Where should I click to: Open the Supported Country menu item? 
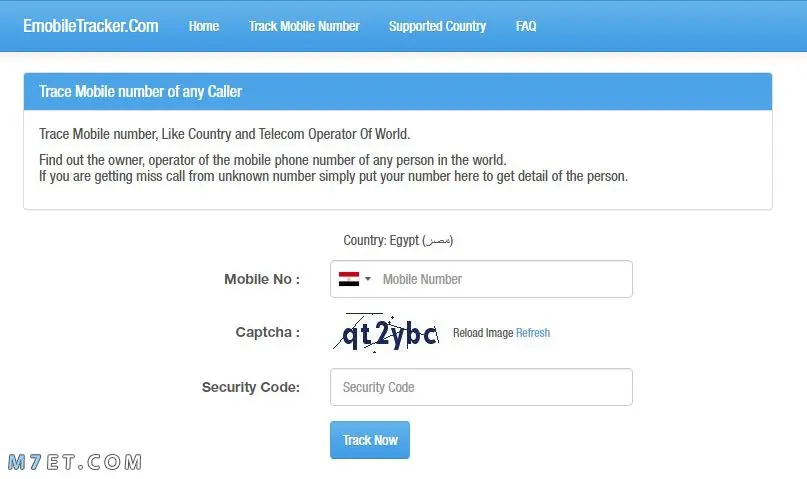coord(437,26)
